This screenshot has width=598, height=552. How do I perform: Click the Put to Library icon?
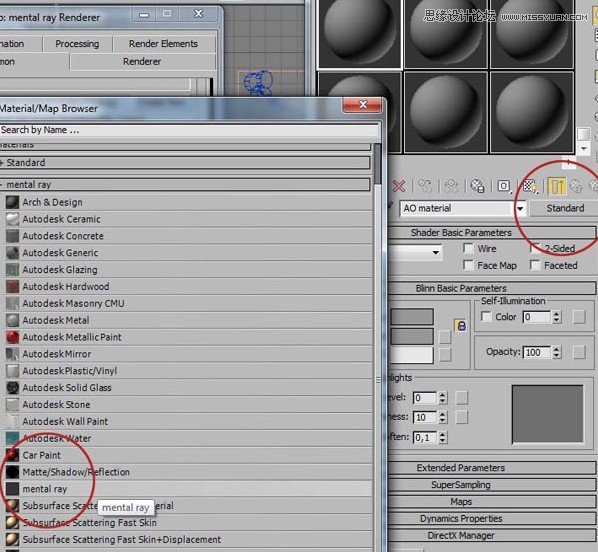[477, 186]
